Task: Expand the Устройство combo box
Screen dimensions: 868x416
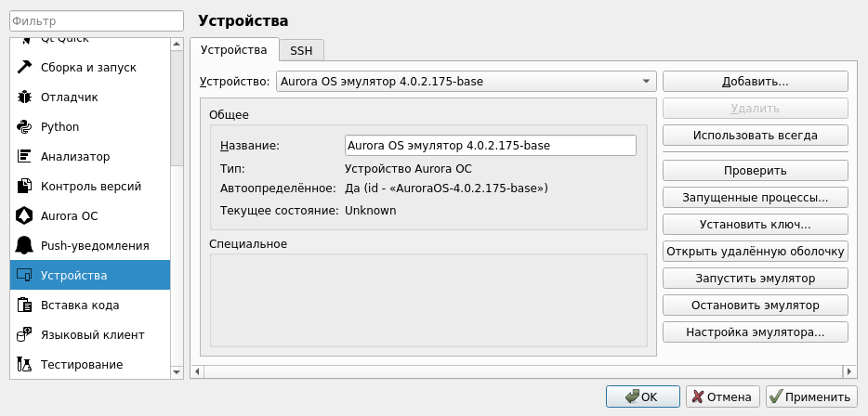Action: tap(467, 82)
